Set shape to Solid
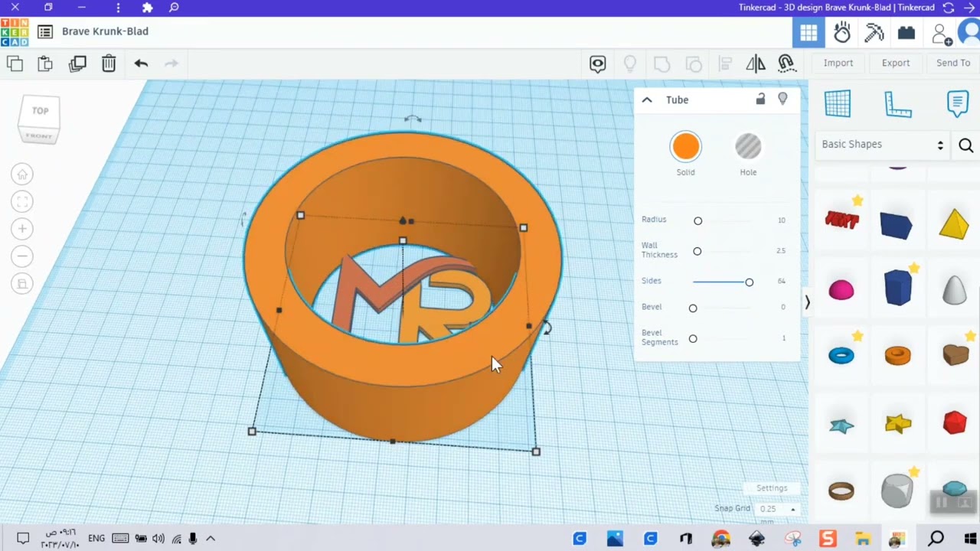The width and height of the screenshot is (980, 551). pos(686,147)
